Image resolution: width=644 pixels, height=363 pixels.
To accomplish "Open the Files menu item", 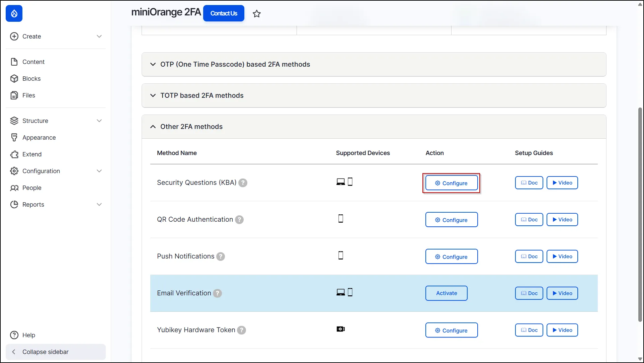I will pos(29,95).
